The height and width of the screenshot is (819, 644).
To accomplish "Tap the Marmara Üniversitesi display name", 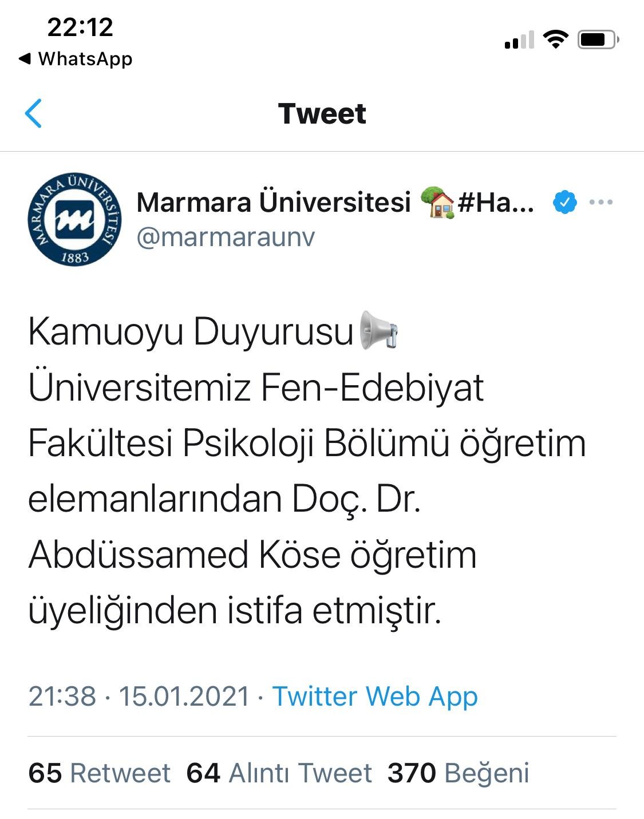I will click(x=274, y=202).
